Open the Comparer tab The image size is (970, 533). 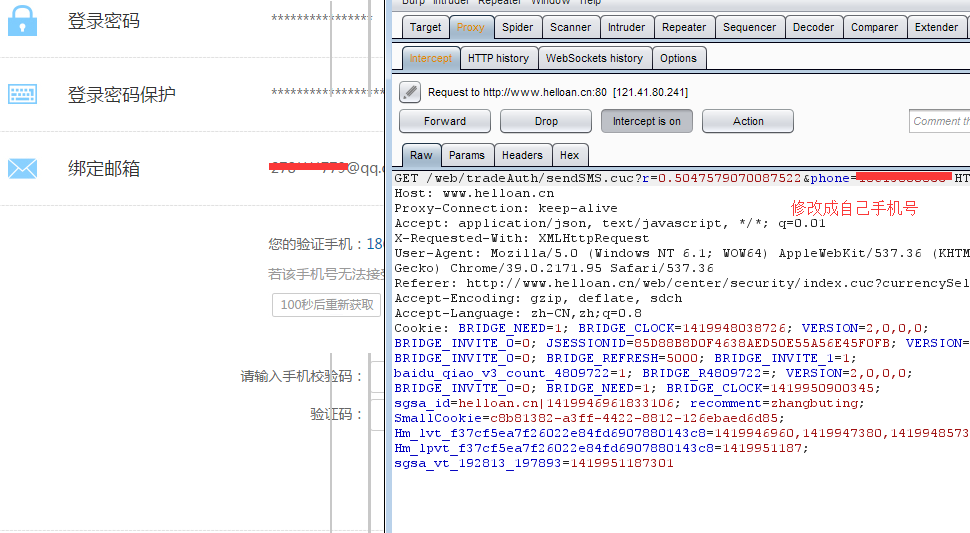click(x=874, y=27)
